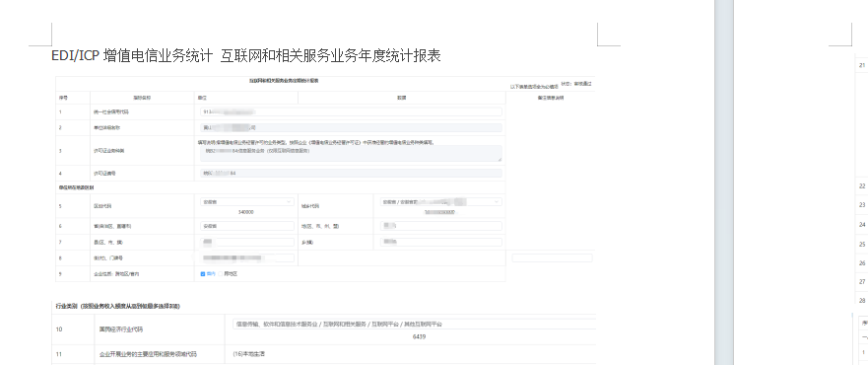Click the row 3 license business type textarea
The image size is (868, 365).
[x=351, y=154]
